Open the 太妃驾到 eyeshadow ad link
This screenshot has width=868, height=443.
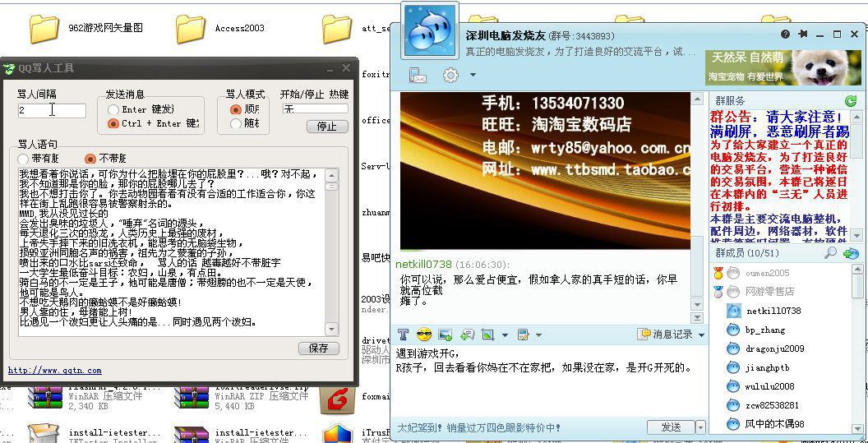479,427
